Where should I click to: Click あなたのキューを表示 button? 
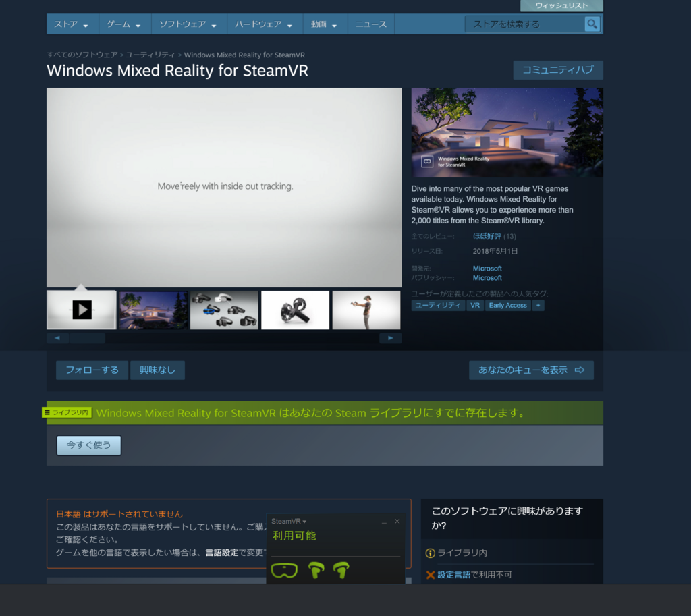[x=531, y=370]
